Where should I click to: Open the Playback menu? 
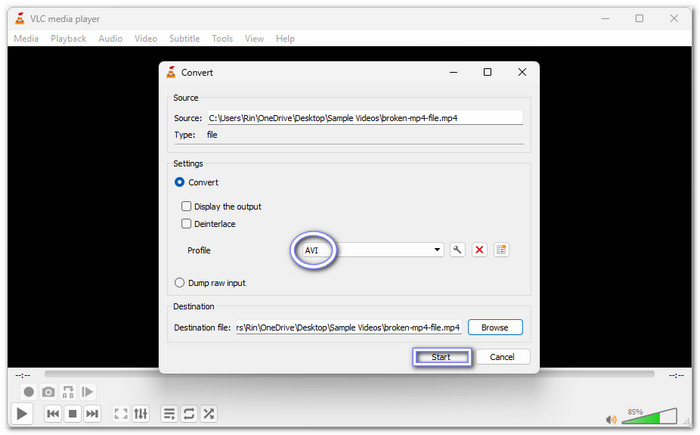(68, 38)
